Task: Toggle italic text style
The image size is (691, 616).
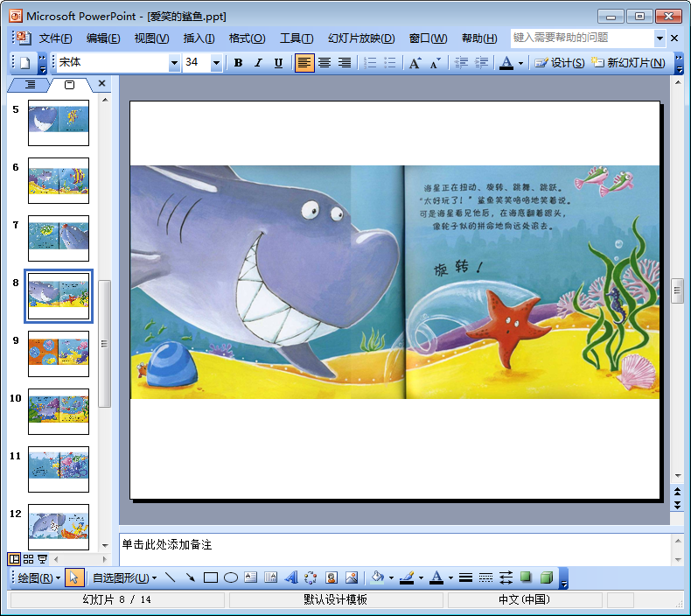Action: (258, 63)
